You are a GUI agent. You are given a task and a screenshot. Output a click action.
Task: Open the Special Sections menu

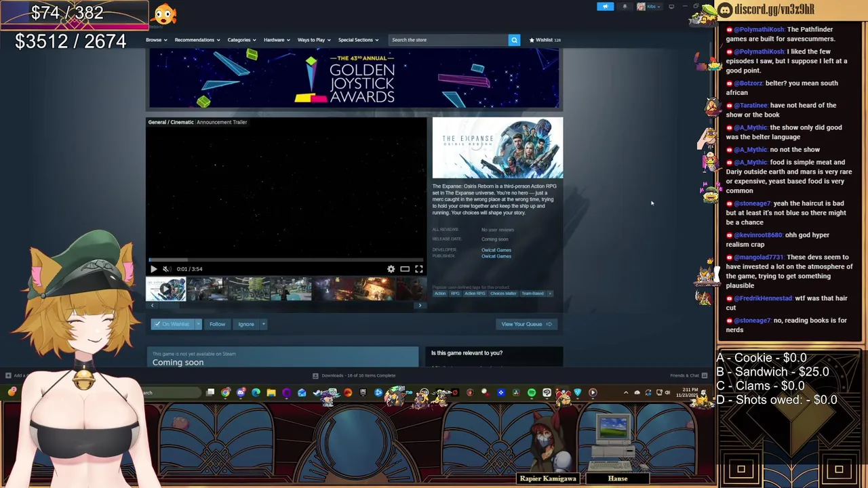point(358,40)
